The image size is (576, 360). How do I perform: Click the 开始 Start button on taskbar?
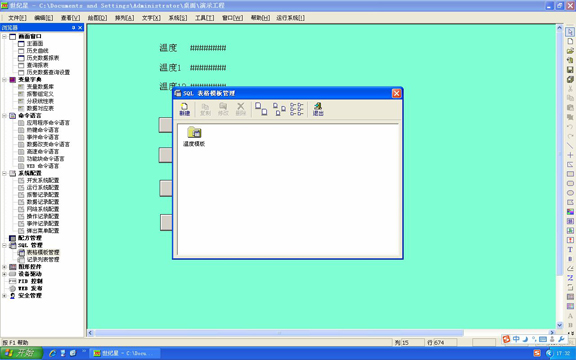[22, 353]
